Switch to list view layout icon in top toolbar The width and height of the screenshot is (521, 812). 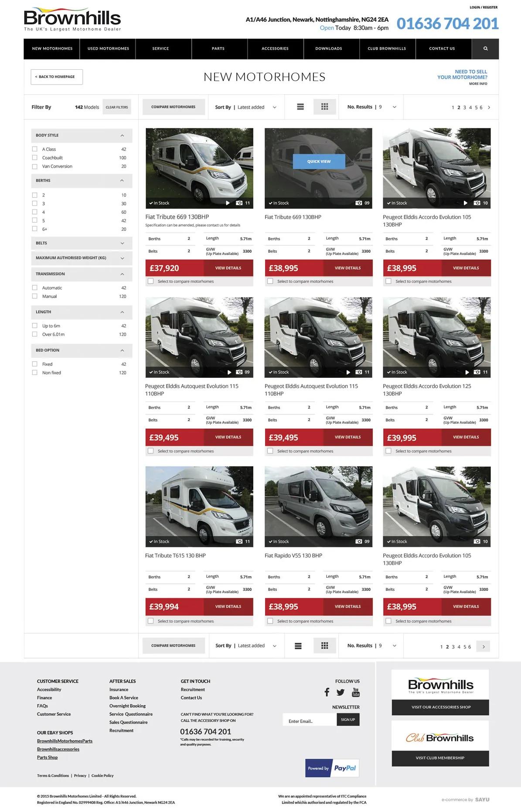tap(300, 107)
